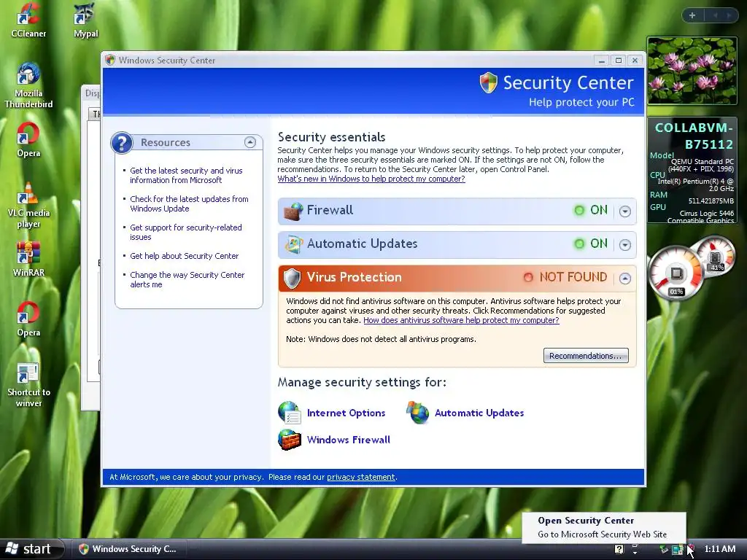Open Mypal browser desktop icon
Image resolution: width=747 pixels, height=560 pixels.
coord(86,20)
